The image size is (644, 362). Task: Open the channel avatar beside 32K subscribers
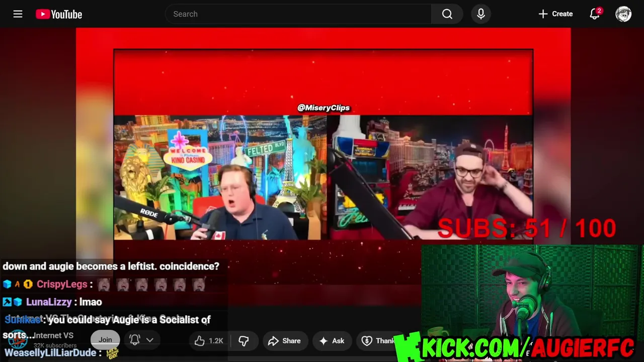click(17, 340)
